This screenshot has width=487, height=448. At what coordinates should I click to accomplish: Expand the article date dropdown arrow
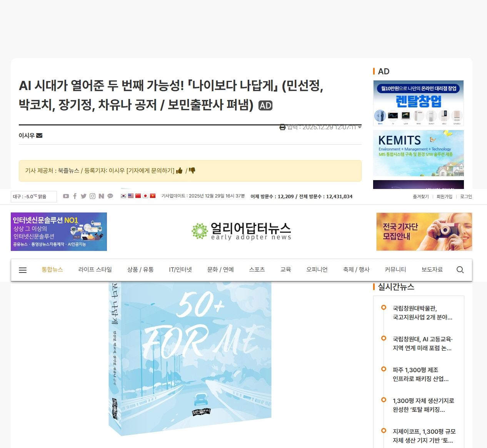360,127
